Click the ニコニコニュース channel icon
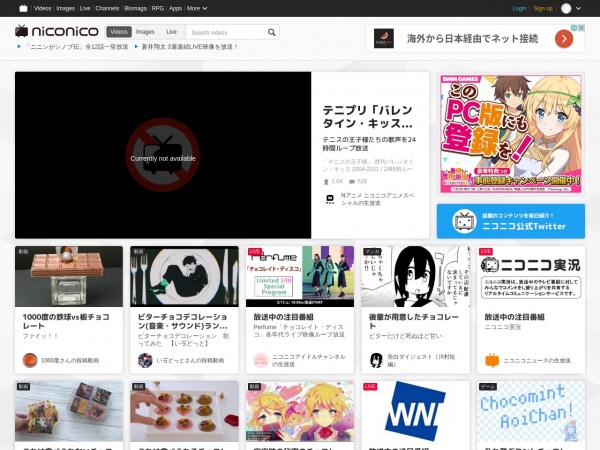Screen dimensions: 600x450 pos(491,360)
